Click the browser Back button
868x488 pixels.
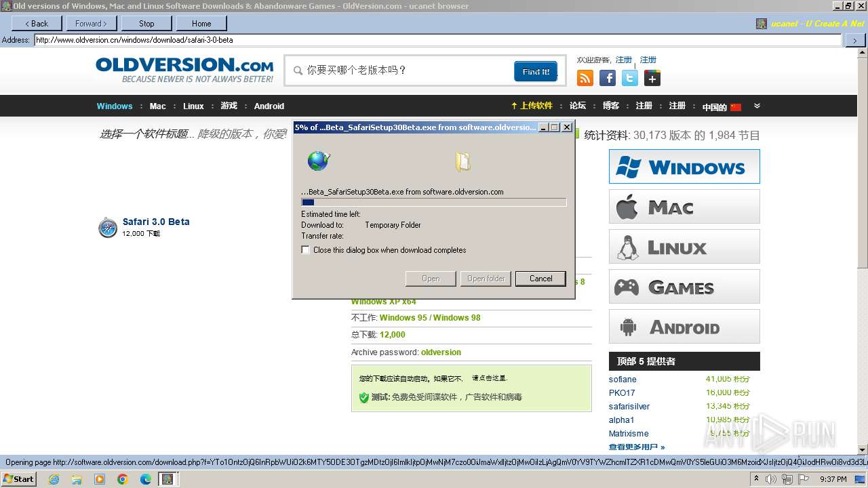point(36,23)
